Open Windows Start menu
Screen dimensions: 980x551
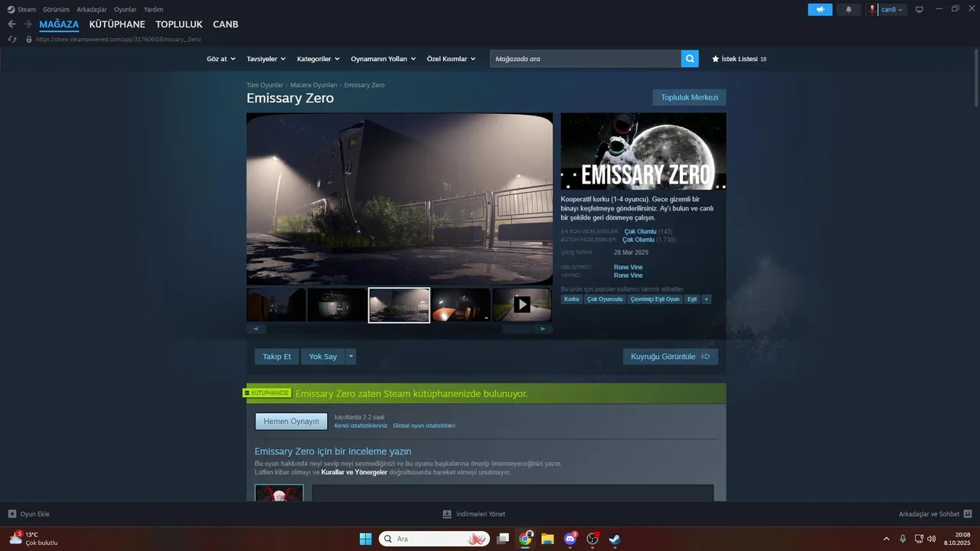(x=365, y=539)
